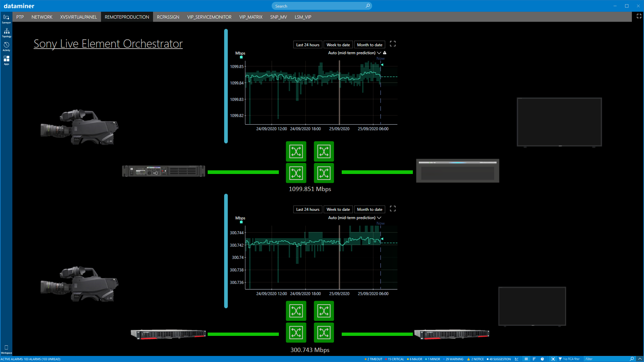Switch to the RCPASSIGN tab

[x=168, y=17]
